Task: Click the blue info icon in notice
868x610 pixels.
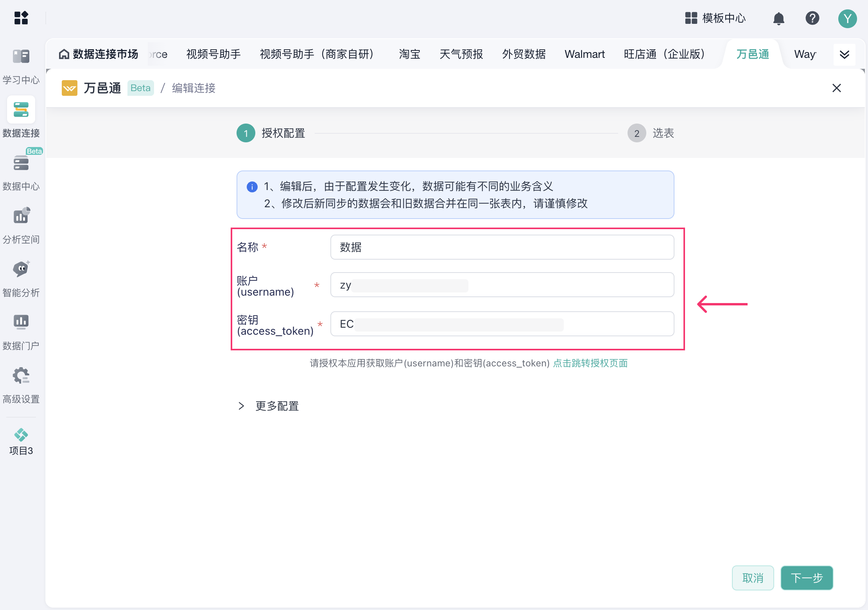Action: click(x=252, y=187)
